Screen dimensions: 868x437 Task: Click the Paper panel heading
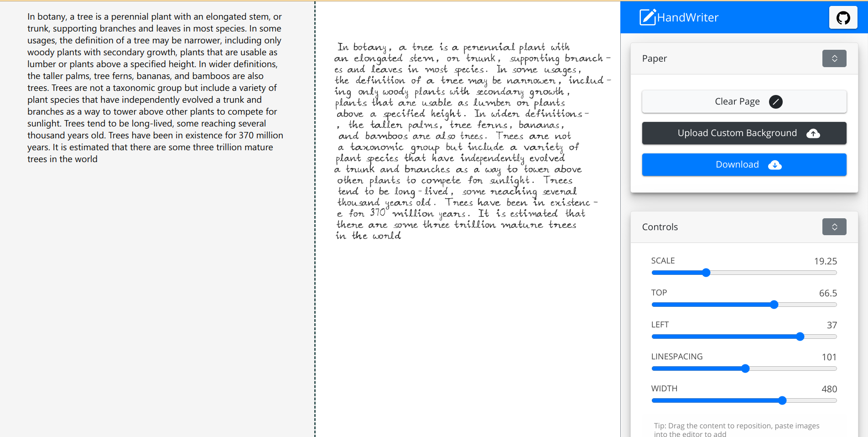coord(654,58)
